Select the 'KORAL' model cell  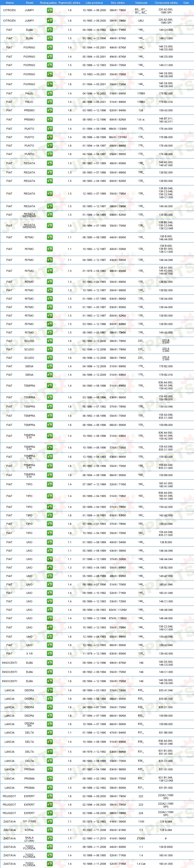(29, 830)
